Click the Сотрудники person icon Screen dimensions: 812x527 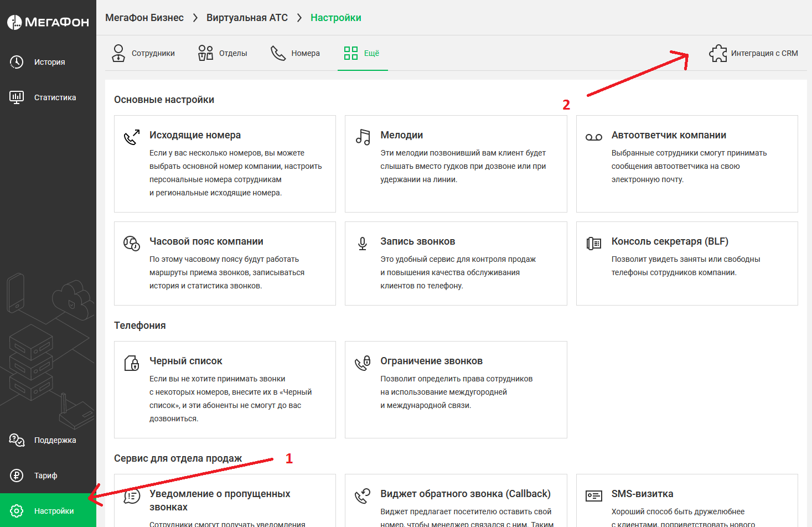[118, 53]
